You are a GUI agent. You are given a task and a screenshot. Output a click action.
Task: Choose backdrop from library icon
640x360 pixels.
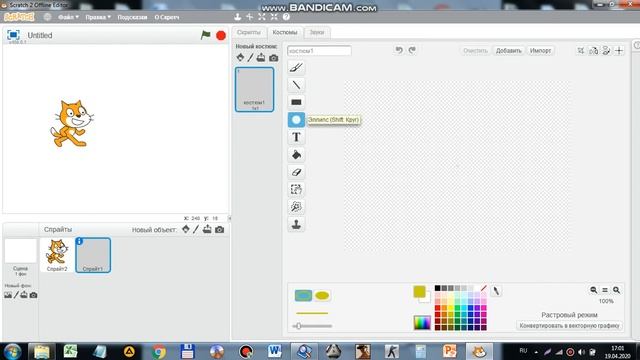tap(8, 295)
